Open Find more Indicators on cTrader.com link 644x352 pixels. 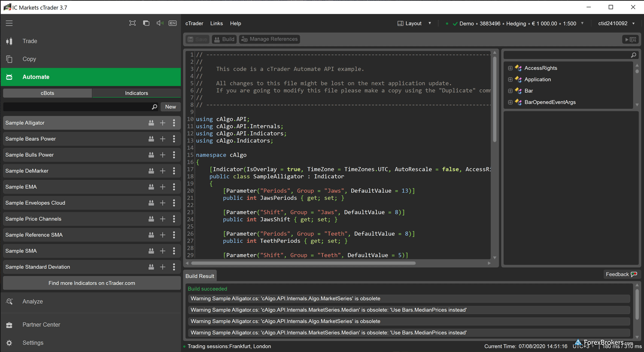point(91,283)
